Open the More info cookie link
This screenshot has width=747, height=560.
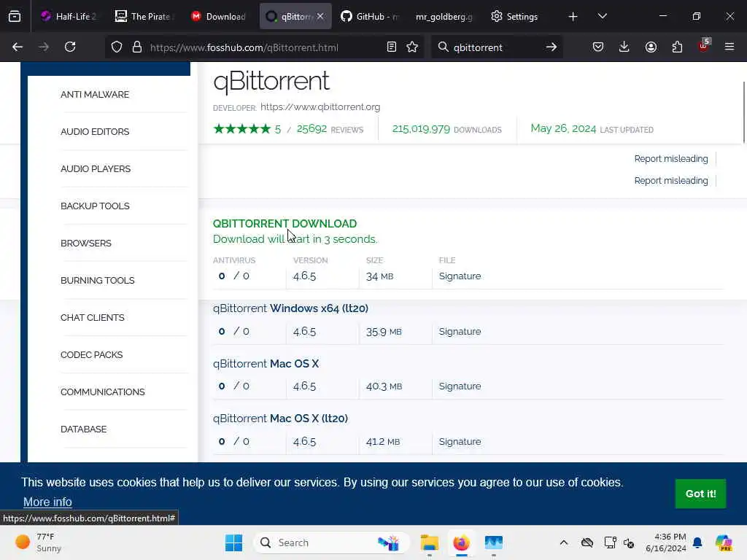click(47, 502)
